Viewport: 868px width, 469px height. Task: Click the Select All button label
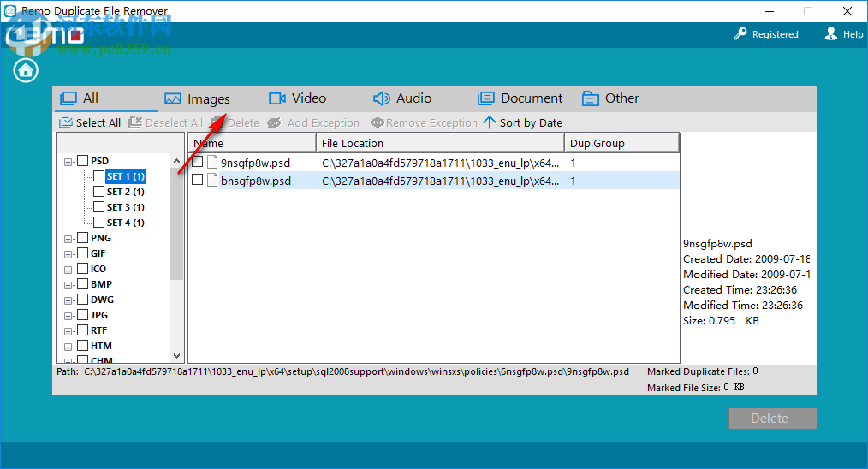[98, 123]
